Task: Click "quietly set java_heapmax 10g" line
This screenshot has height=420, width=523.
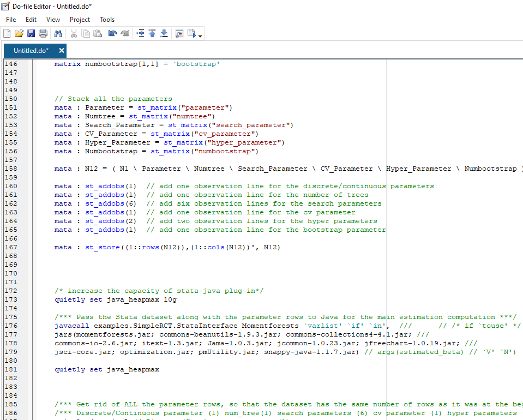Action: pos(116,299)
